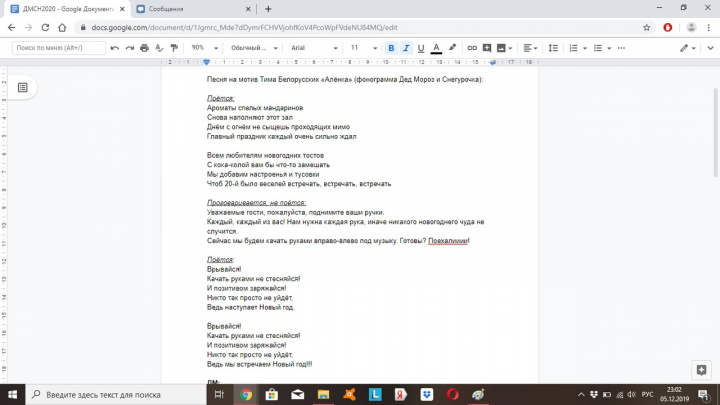The image size is (720, 405).
Task: Print the document with printer icon
Action: [x=144, y=48]
